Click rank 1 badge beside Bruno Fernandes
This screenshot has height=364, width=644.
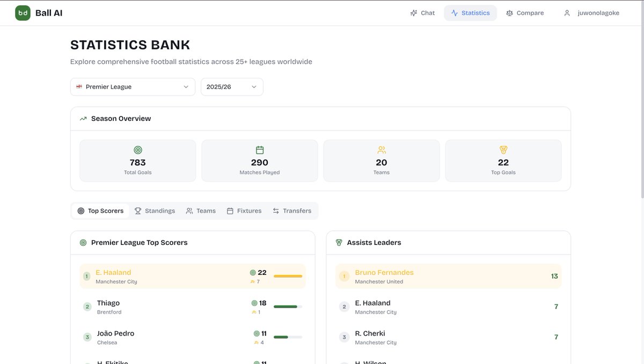click(344, 276)
